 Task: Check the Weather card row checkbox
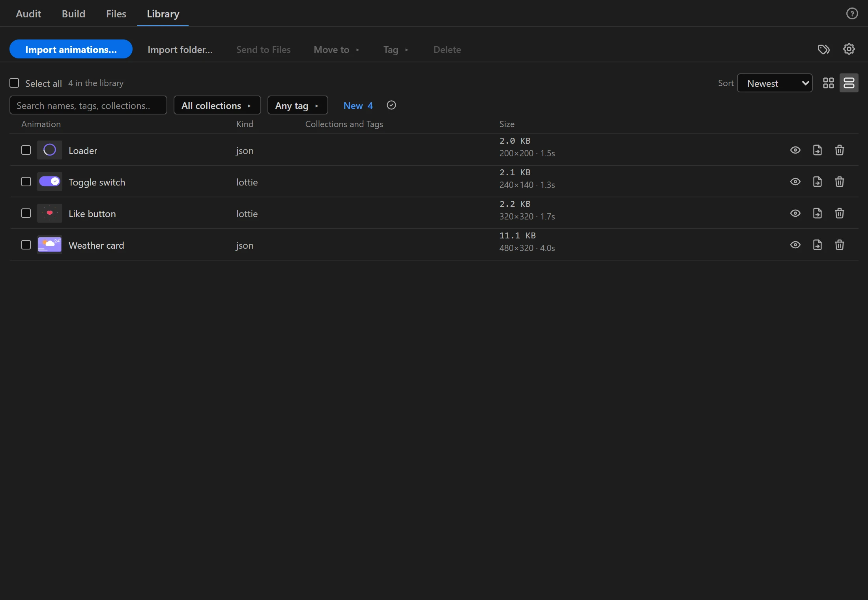[26, 245]
